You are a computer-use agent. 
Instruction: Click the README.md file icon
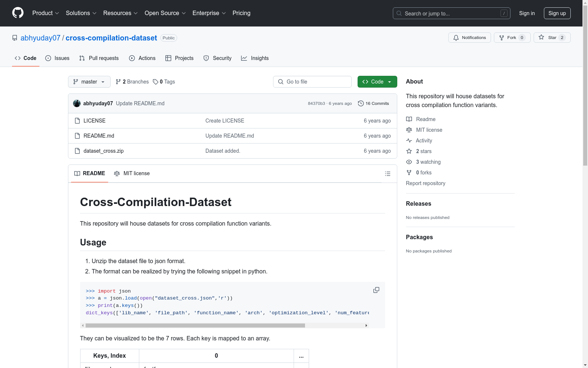(x=77, y=136)
